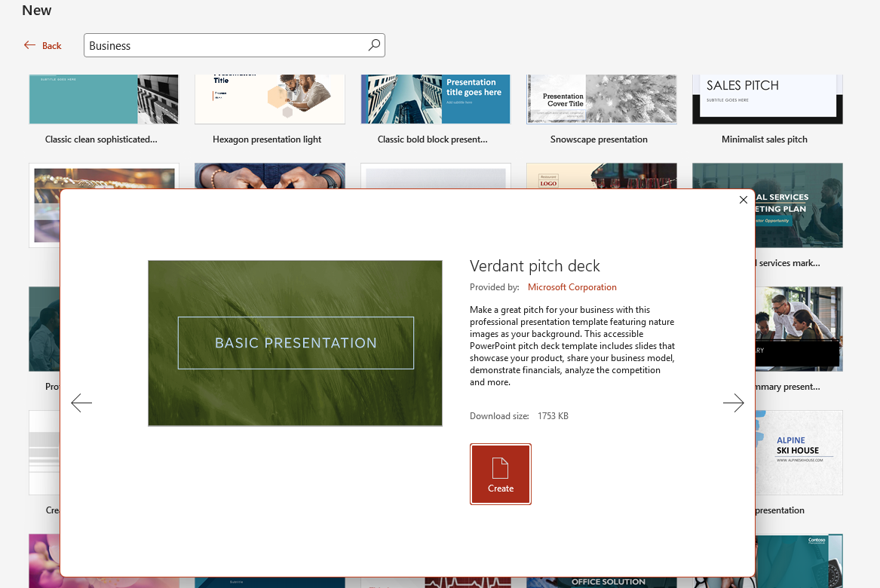The width and height of the screenshot is (880, 588).
Task: Select the summary presentation thumbnail with people
Action: pyautogui.click(x=799, y=329)
